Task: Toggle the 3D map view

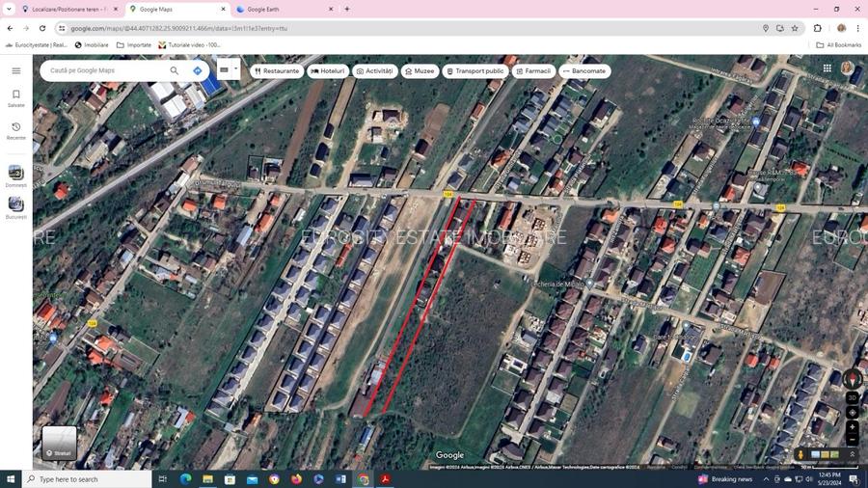Action: click(852, 397)
